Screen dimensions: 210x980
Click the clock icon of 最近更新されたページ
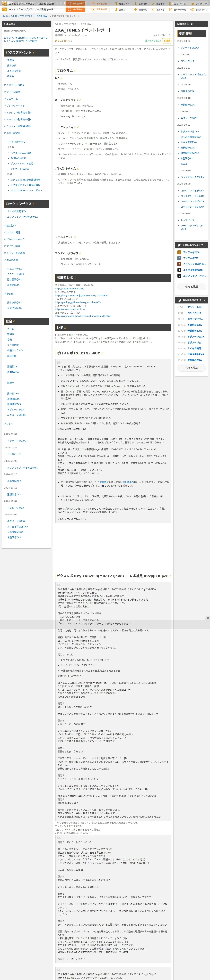point(179,300)
